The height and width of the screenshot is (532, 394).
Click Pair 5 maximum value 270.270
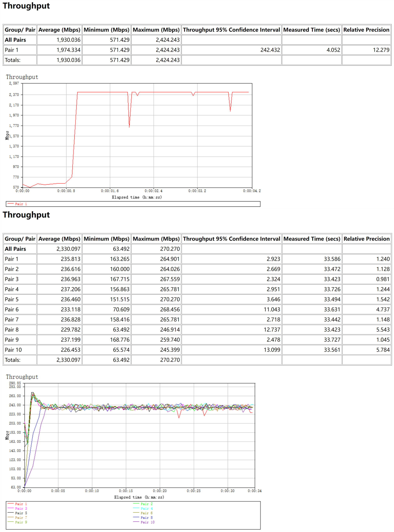[170, 299]
